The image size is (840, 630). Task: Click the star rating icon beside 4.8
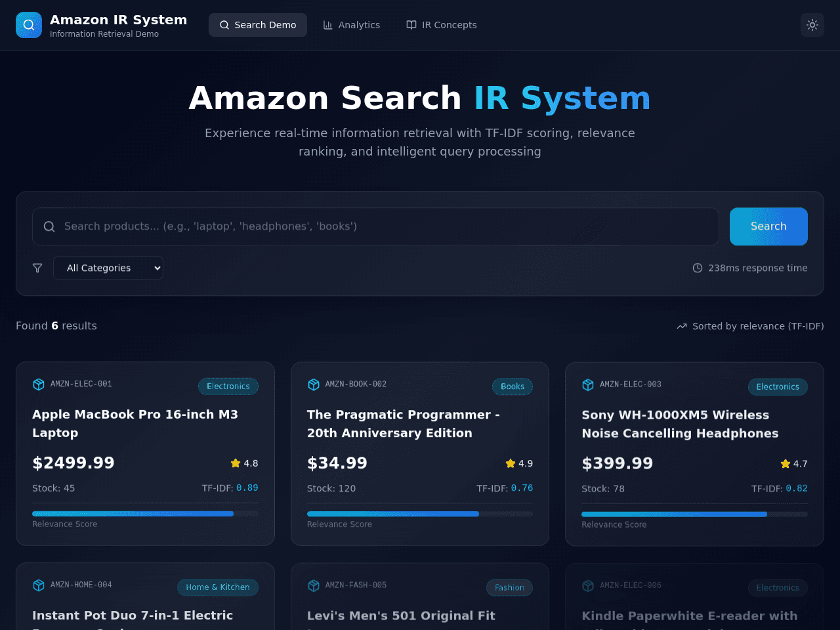click(x=236, y=463)
